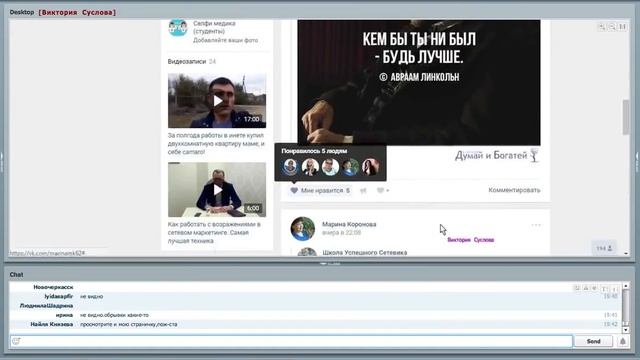Click the second chat toolbar icon

coord(586,288)
